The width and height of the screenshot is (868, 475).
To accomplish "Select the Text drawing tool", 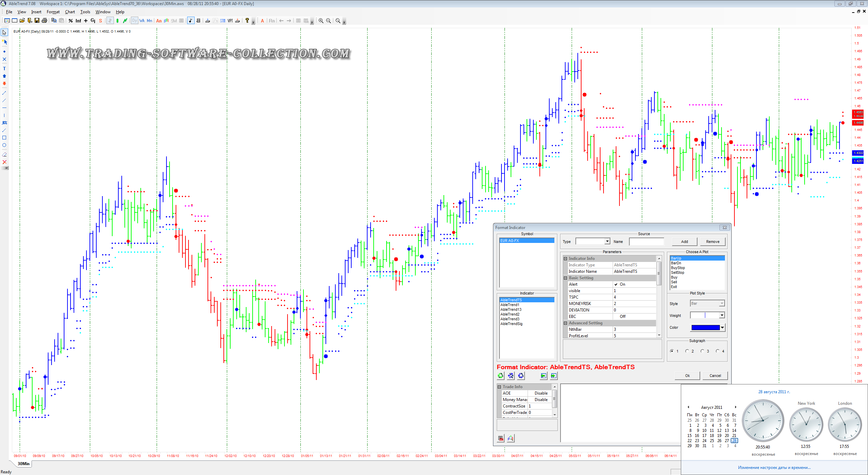I will click(x=4, y=69).
